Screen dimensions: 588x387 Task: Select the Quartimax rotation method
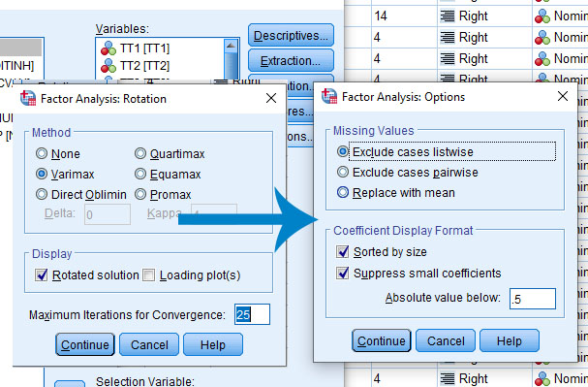point(140,153)
